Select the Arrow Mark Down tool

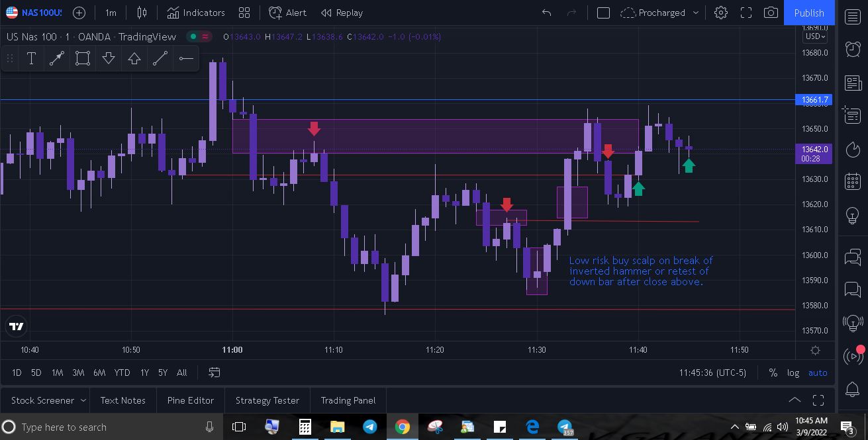click(x=109, y=58)
